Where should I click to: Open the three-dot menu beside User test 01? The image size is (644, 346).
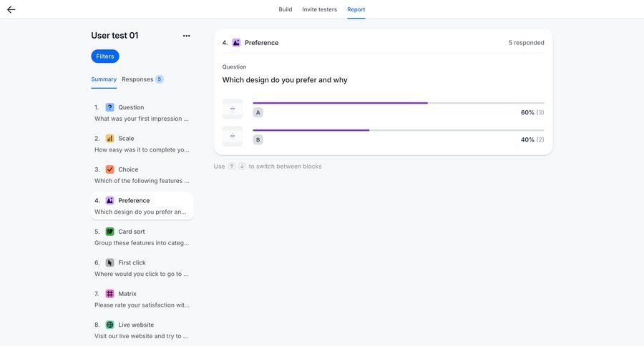click(187, 36)
